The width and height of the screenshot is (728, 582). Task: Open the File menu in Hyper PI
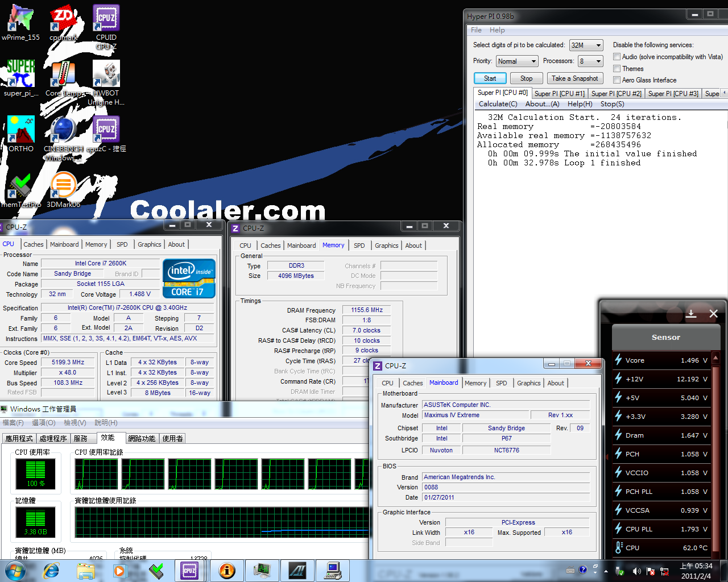click(476, 30)
